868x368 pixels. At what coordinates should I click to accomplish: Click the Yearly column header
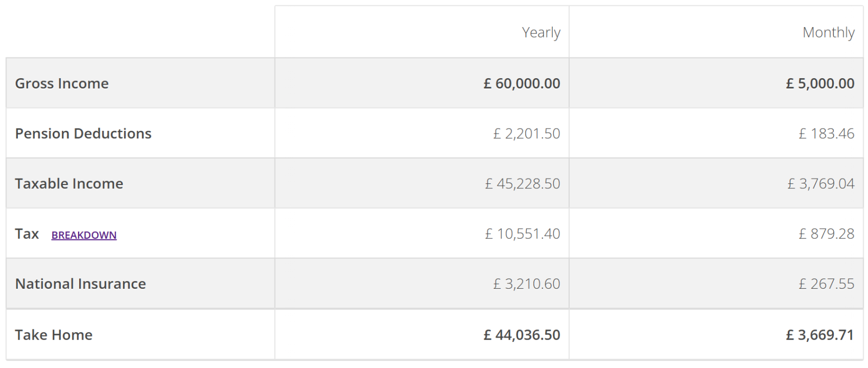point(541,33)
